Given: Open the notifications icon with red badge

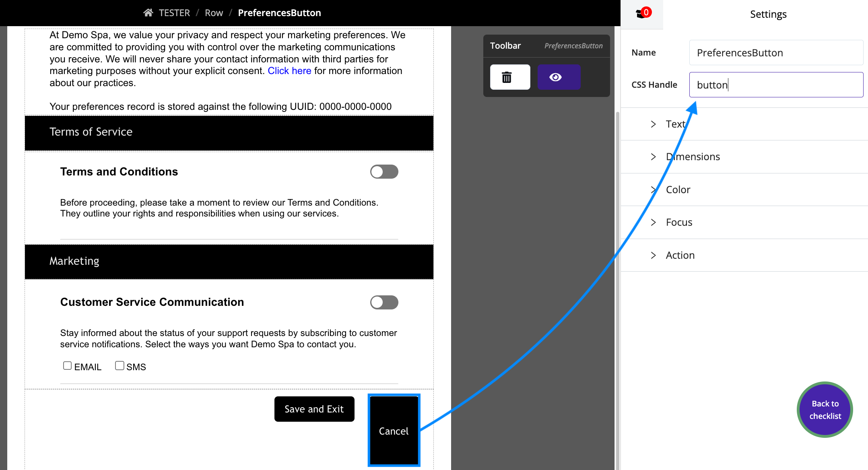Looking at the screenshot, I should tap(643, 13).
